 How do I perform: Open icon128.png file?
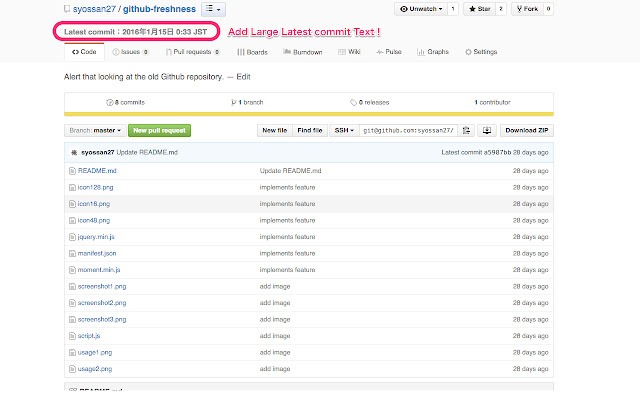tap(96, 187)
